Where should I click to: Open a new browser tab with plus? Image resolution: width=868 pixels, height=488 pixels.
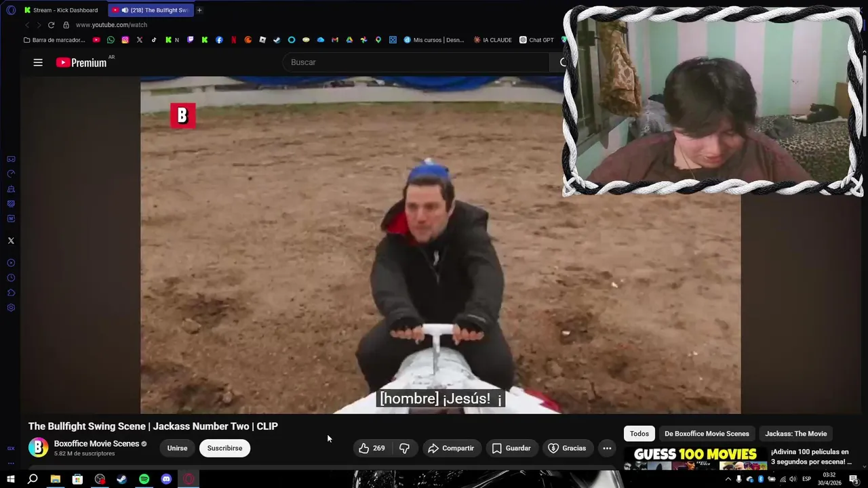199,10
